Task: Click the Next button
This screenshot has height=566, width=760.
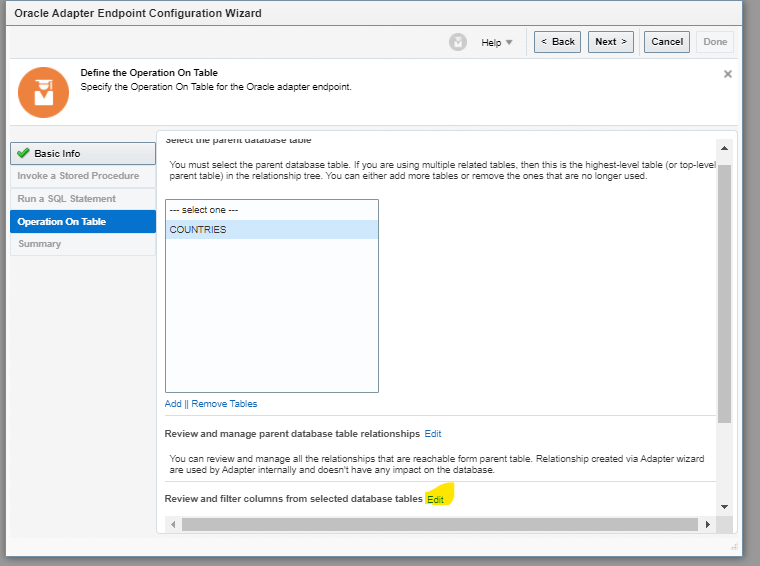Action: point(610,42)
